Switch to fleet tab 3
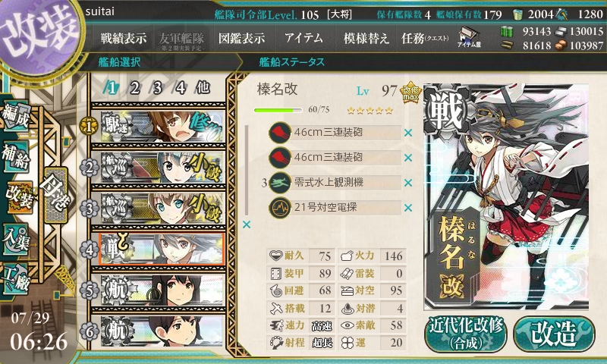The image size is (607, 364). coord(157,88)
